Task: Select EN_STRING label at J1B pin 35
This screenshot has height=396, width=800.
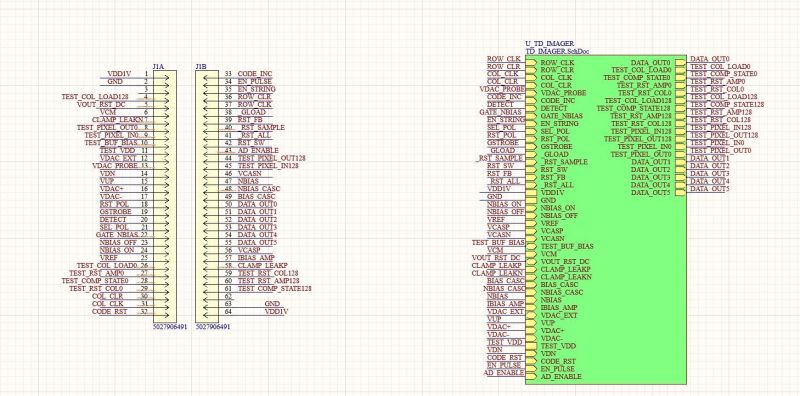Action: click(x=256, y=89)
